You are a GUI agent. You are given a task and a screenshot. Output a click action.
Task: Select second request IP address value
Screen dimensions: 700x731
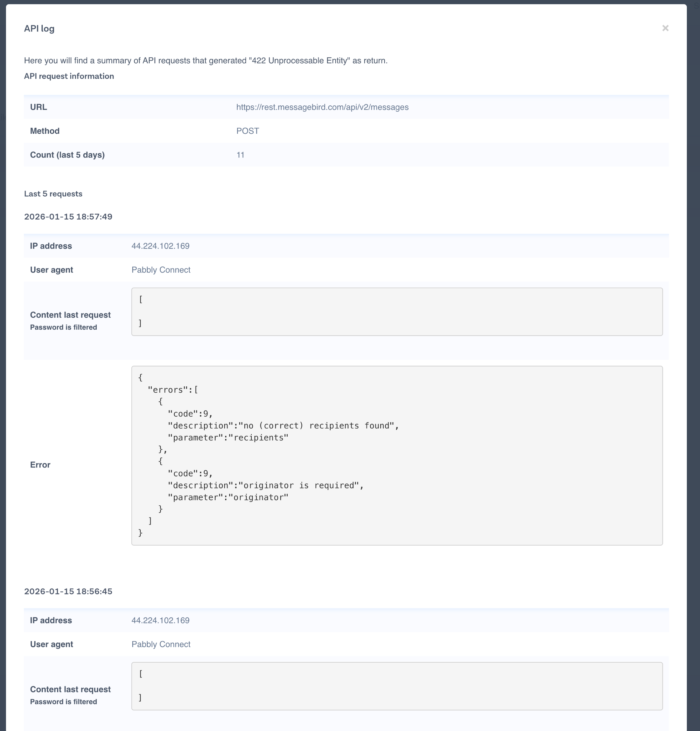click(160, 621)
